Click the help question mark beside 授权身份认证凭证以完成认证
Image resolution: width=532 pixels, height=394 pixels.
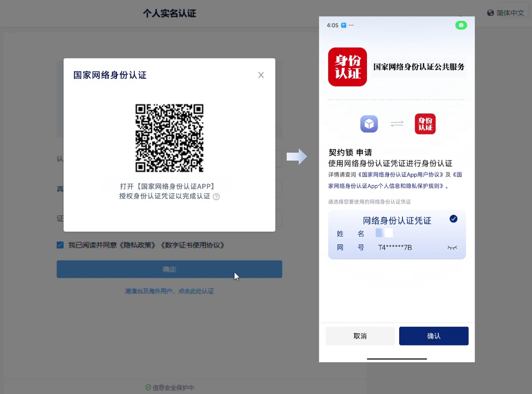pyautogui.click(x=216, y=197)
